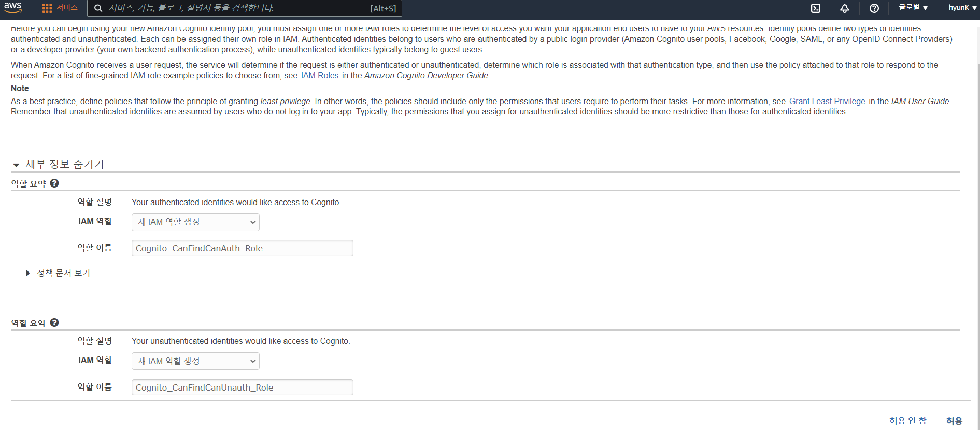This screenshot has width=980, height=430.
Task: Open the hyunK account menu
Action: click(x=962, y=8)
